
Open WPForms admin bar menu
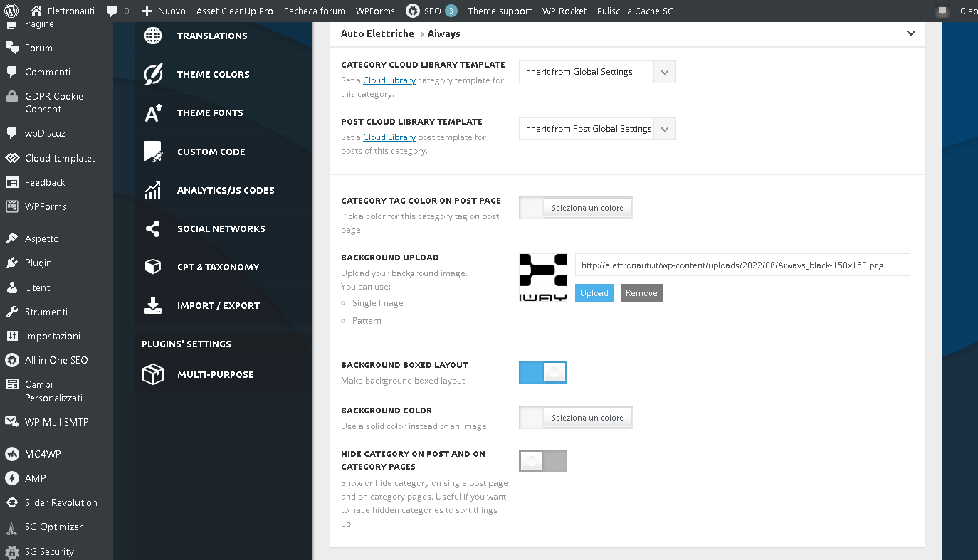375,11
